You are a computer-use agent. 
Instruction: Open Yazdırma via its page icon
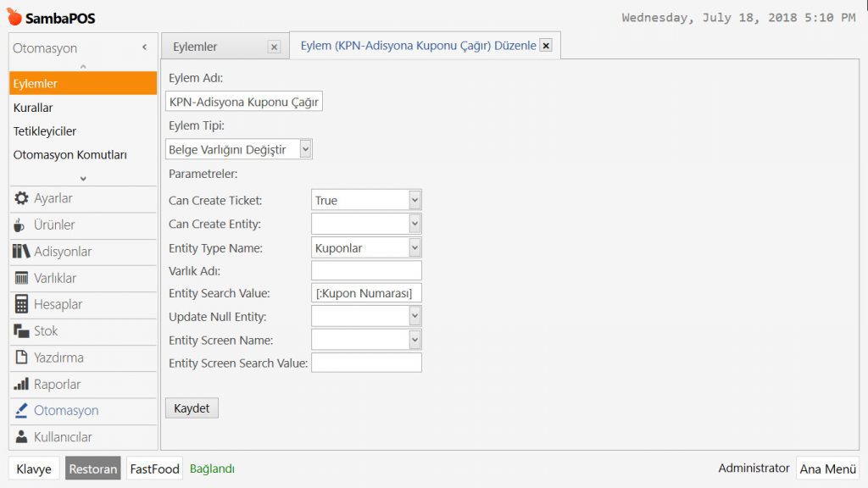[x=22, y=358]
